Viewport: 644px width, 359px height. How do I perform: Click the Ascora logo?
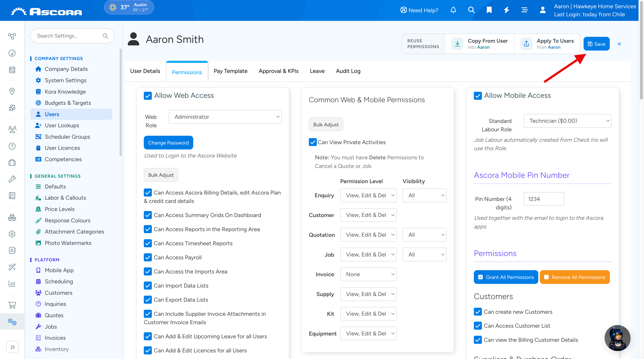tap(47, 11)
